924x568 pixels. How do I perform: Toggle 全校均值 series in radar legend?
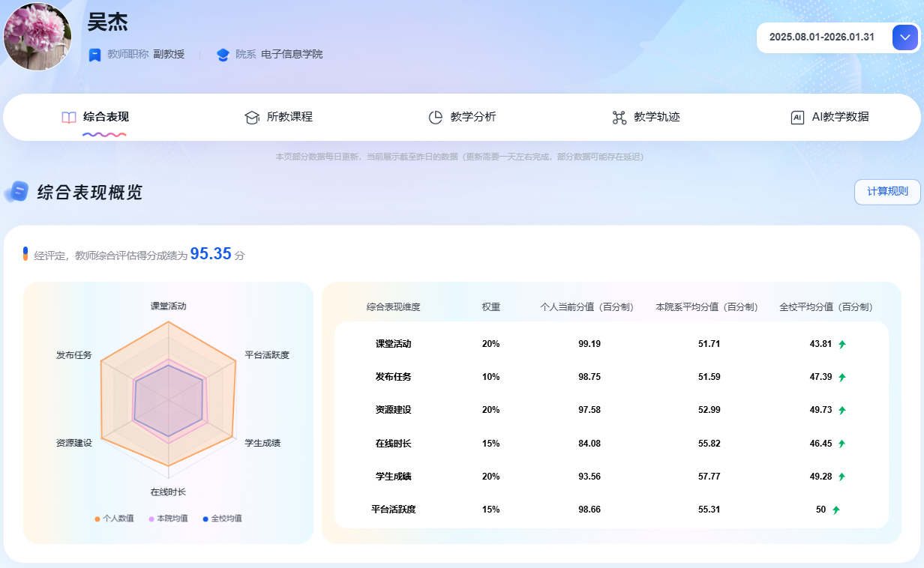[222, 519]
